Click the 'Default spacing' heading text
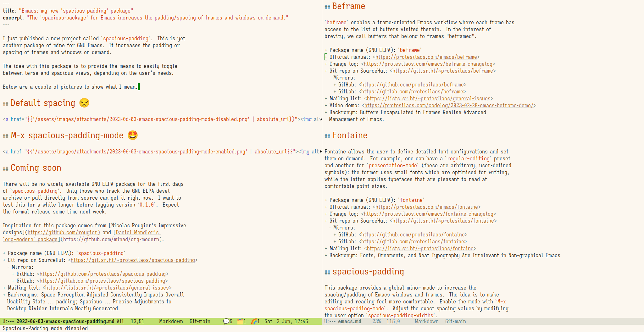The height and width of the screenshot is (332, 644). click(x=43, y=103)
